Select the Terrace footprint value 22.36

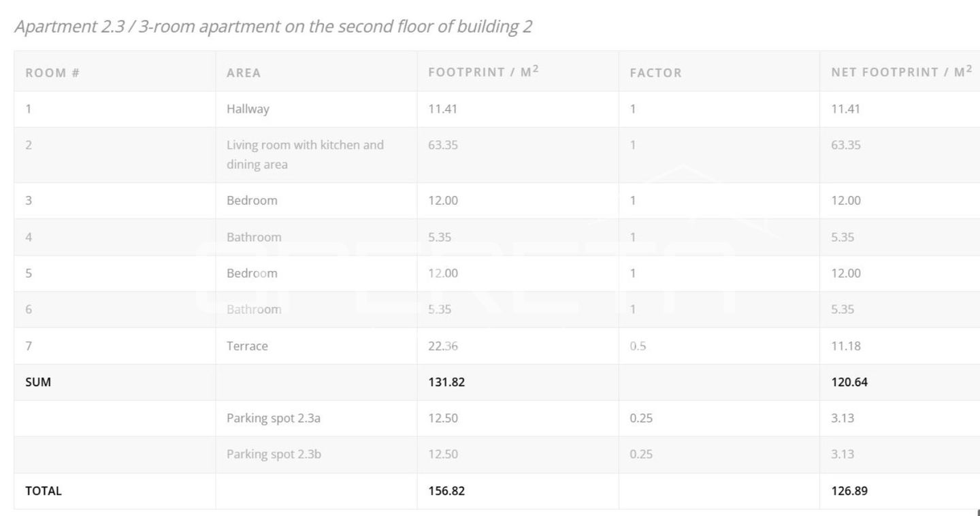(443, 346)
